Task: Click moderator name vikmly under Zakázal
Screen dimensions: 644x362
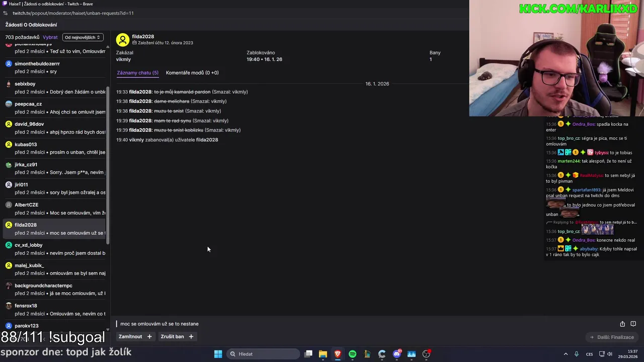Action: coord(123,59)
